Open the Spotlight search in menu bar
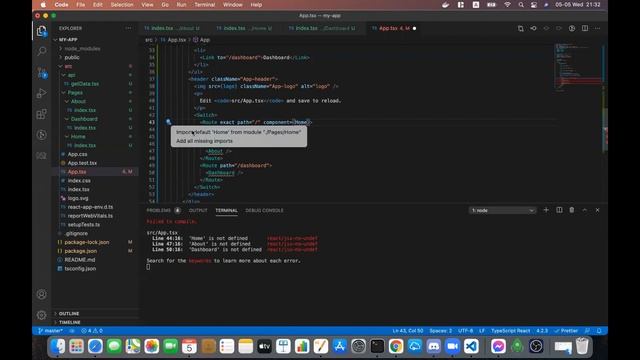Viewport: 640px width, 360px height. click(x=521, y=5)
